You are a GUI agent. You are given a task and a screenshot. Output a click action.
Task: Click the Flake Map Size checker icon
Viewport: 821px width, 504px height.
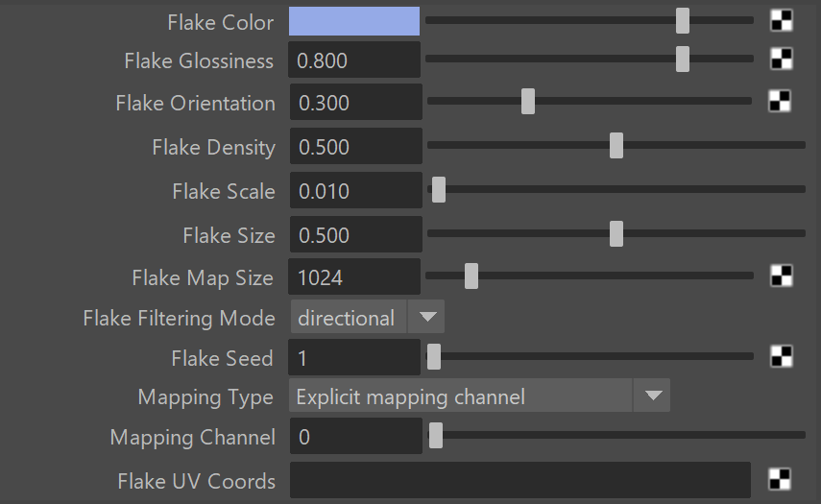tap(782, 276)
